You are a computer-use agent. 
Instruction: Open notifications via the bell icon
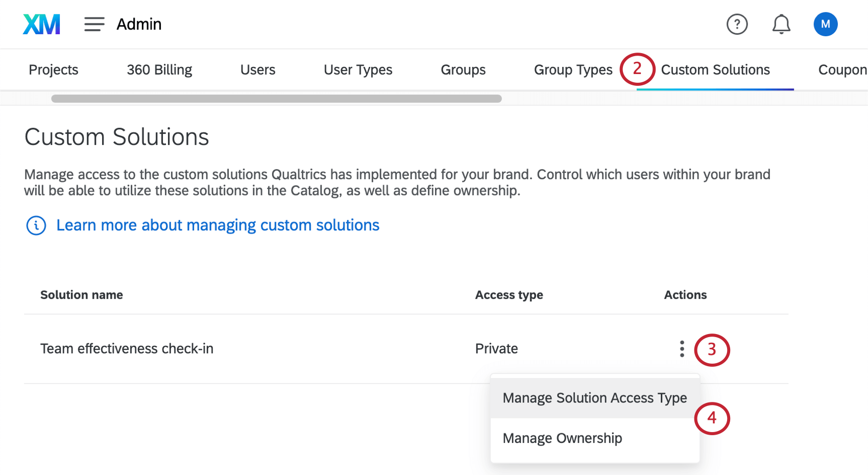point(781,24)
